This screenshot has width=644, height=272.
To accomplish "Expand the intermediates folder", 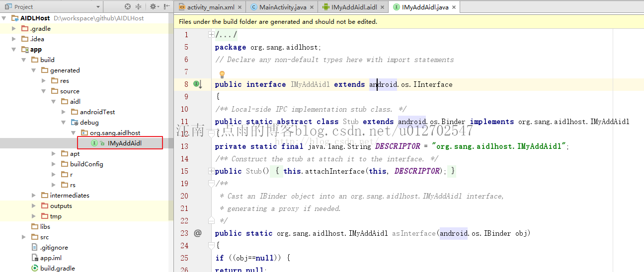I will (x=34, y=196).
